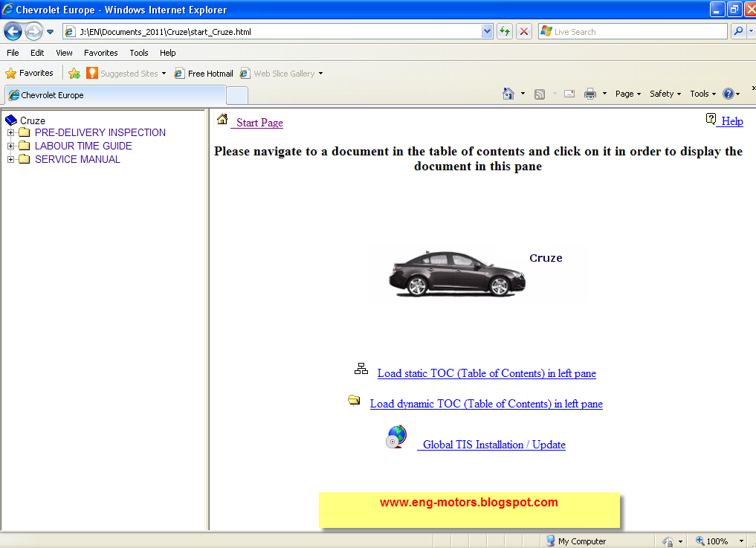The width and height of the screenshot is (756, 548).
Task: Open the Tools menu in menu bar
Action: (x=139, y=53)
